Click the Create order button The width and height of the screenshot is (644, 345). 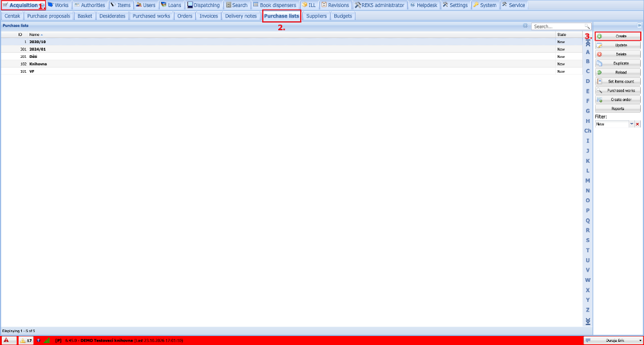pyautogui.click(x=618, y=99)
